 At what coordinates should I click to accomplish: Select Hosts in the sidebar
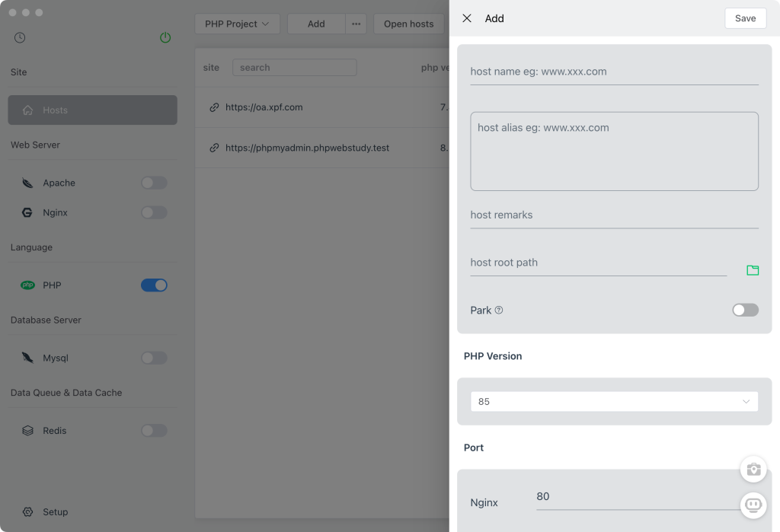point(92,110)
